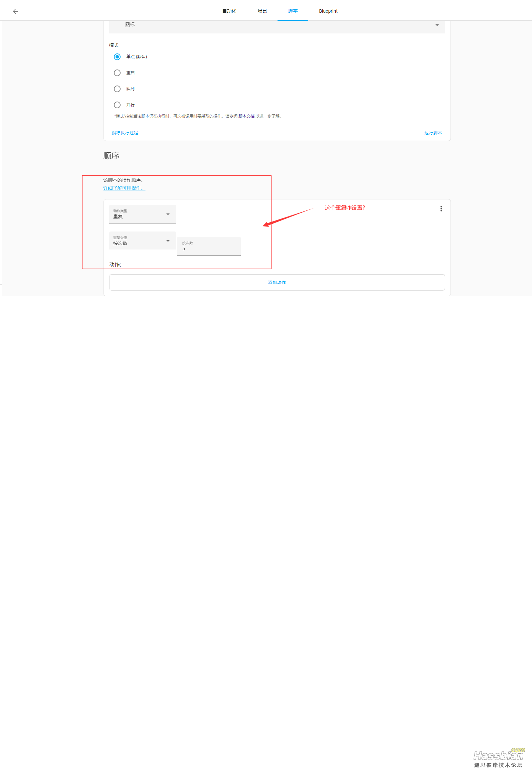Click the 动作: label text
The height and width of the screenshot is (771, 532).
[x=115, y=265]
